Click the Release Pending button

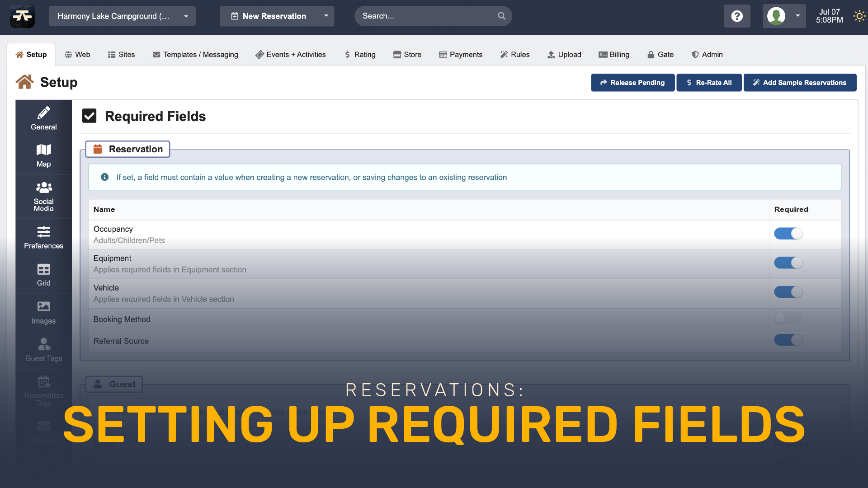click(x=632, y=83)
